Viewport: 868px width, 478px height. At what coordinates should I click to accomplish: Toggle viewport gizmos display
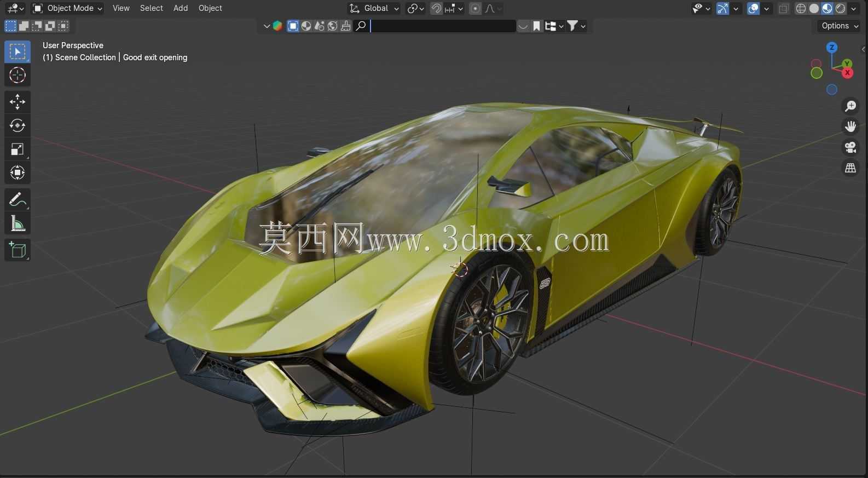point(722,8)
